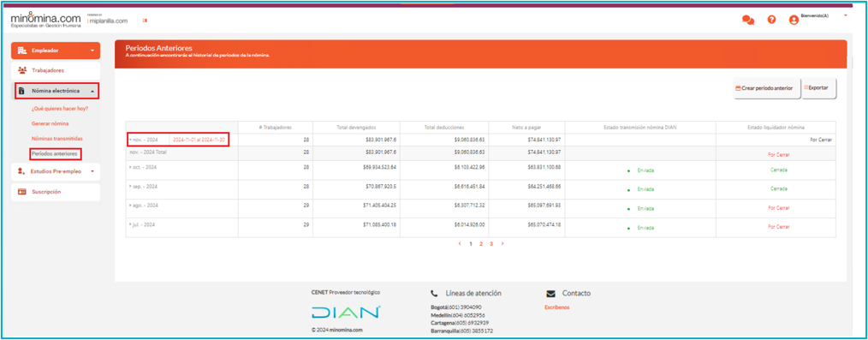Open period 2024-11-01 al 2024-11-30
Image resolution: width=868 pixels, height=340 pixels.
199,140
